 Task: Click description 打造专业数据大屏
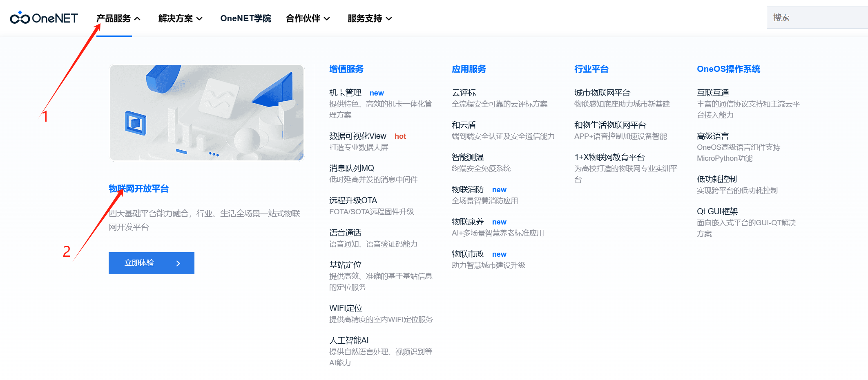pos(359,147)
